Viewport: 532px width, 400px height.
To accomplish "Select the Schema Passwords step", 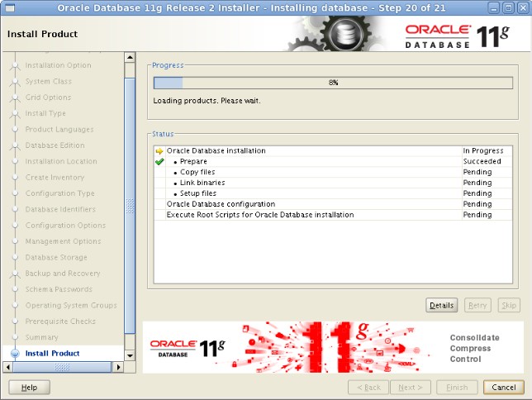I will tap(59, 289).
